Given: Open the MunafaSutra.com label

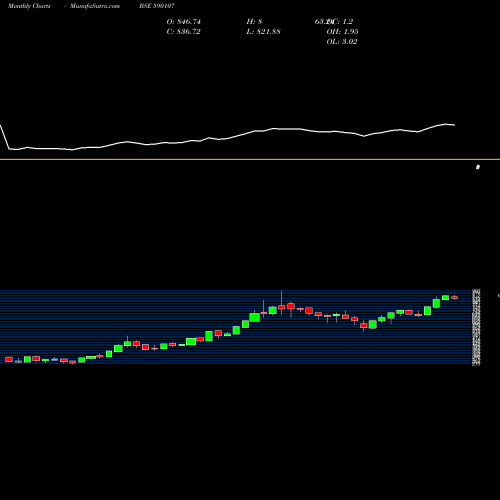Looking at the screenshot, I should coord(95,6).
